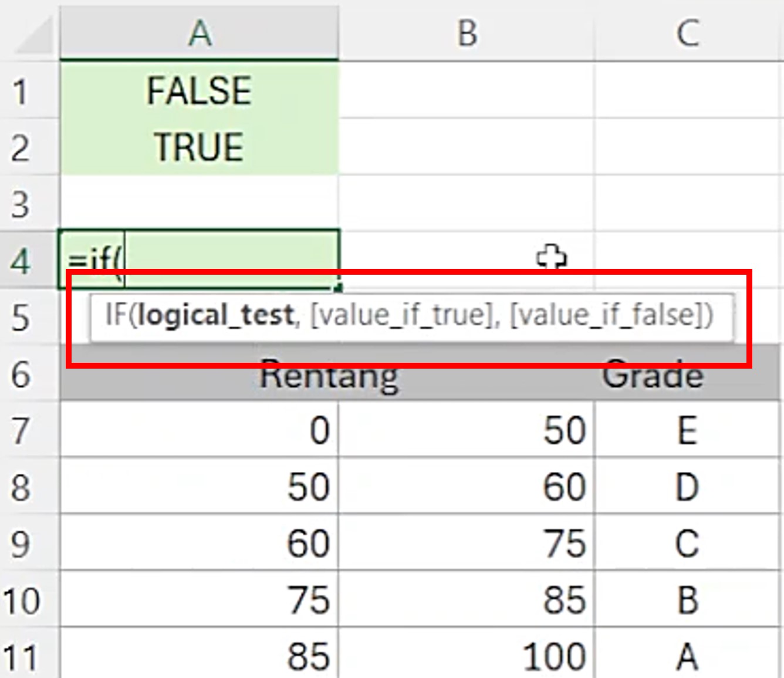Select row 9 header

[x=21, y=544]
